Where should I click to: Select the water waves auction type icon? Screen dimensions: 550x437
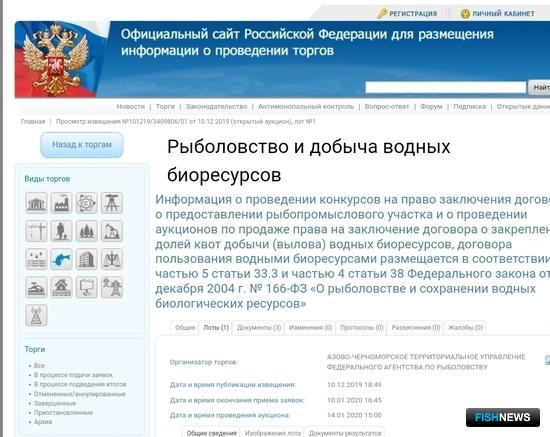coord(36,259)
